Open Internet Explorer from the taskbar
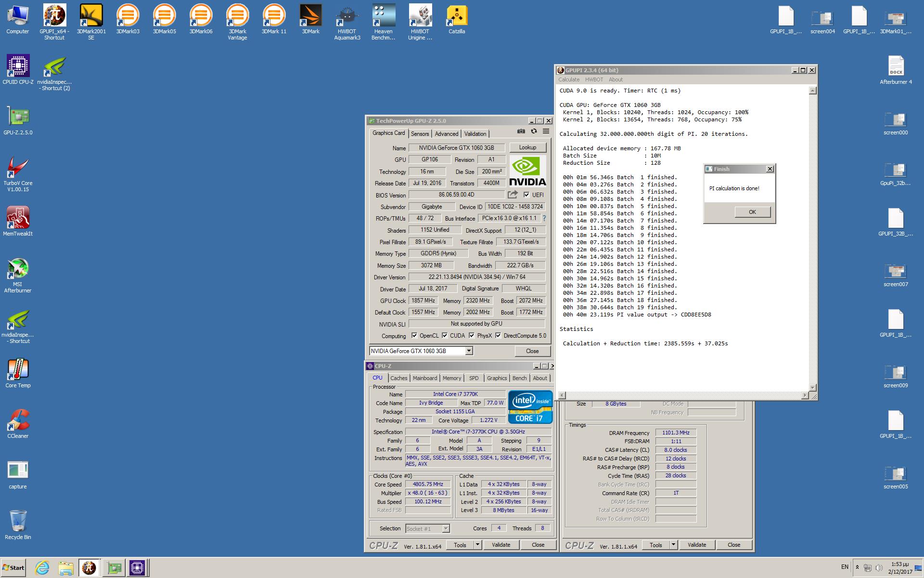924x578 pixels. tap(42, 568)
